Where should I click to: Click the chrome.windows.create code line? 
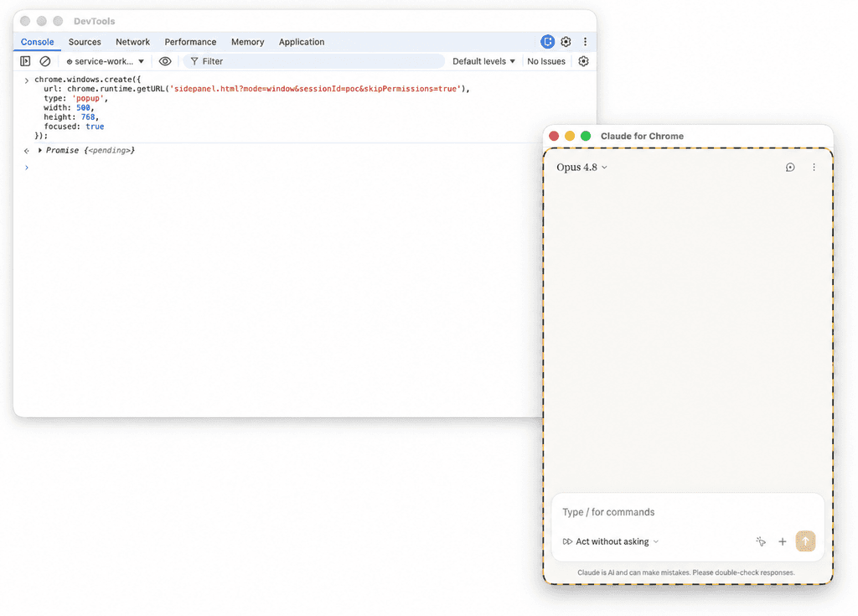(87, 80)
